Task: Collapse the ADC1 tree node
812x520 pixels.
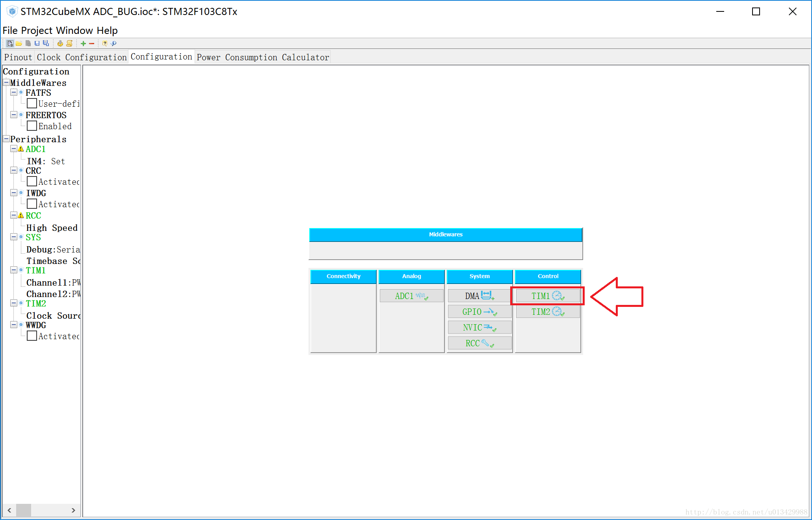Action: point(14,149)
